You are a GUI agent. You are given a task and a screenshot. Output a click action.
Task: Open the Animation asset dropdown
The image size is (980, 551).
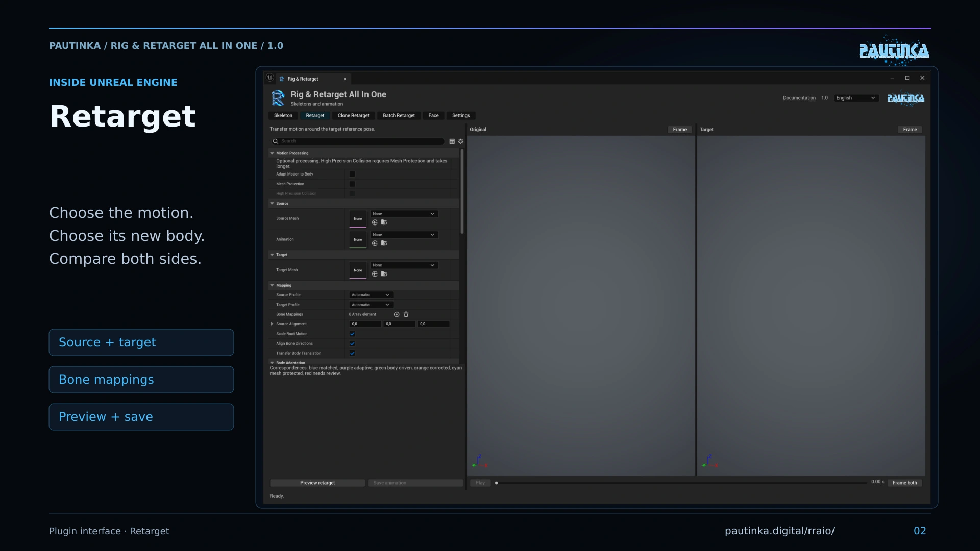pyautogui.click(x=404, y=235)
